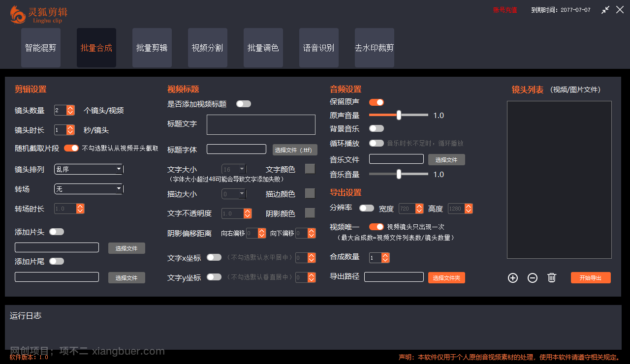Image resolution: width=630 pixels, height=364 pixels.
Task: Click the Linghu clip fox logo
Action: [18, 14]
